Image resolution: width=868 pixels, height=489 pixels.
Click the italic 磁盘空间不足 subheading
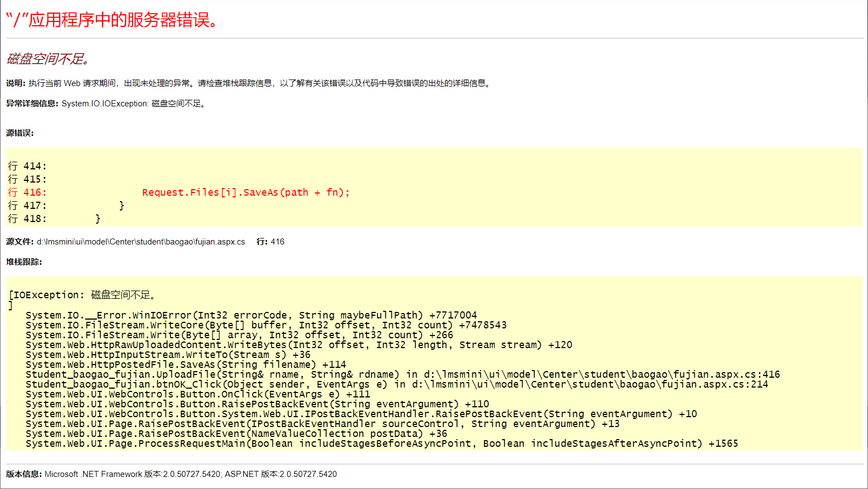pyautogui.click(x=48, y=59)
